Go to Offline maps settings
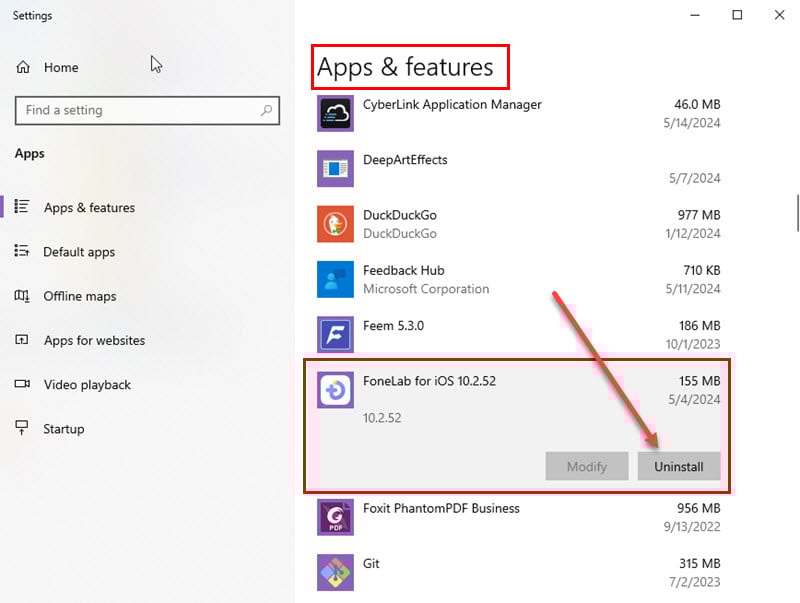This screenshot has width=800, height=603. [80, 296]
